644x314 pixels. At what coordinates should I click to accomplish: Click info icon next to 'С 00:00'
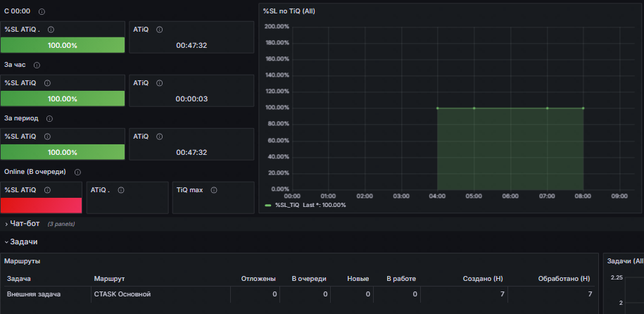click(42, 11)
